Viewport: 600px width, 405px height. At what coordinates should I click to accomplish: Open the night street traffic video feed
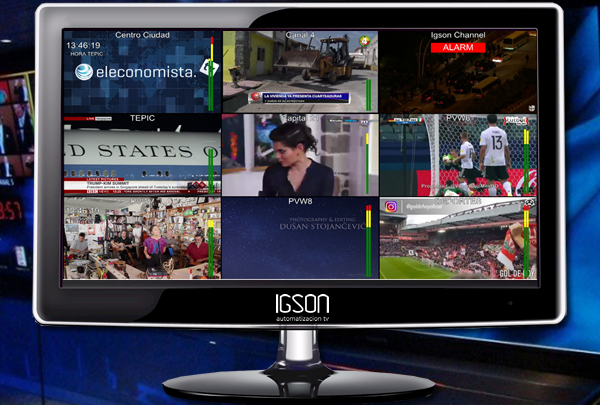(x=458, y=72)
